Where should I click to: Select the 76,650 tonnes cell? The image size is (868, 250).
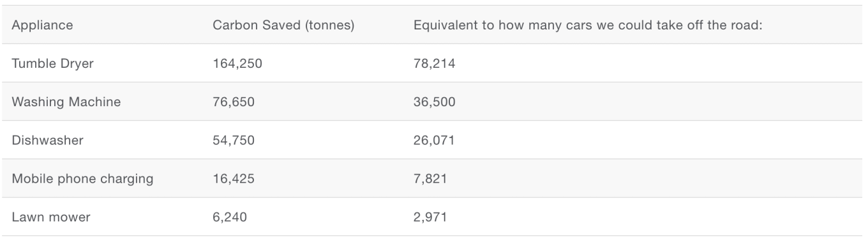[x=234, y=102]
